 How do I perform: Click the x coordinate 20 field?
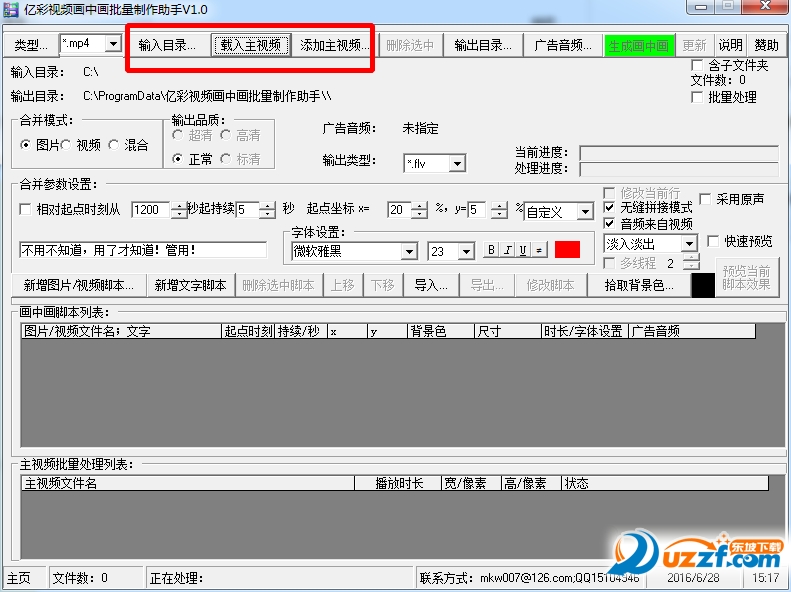tap(400, 209)
